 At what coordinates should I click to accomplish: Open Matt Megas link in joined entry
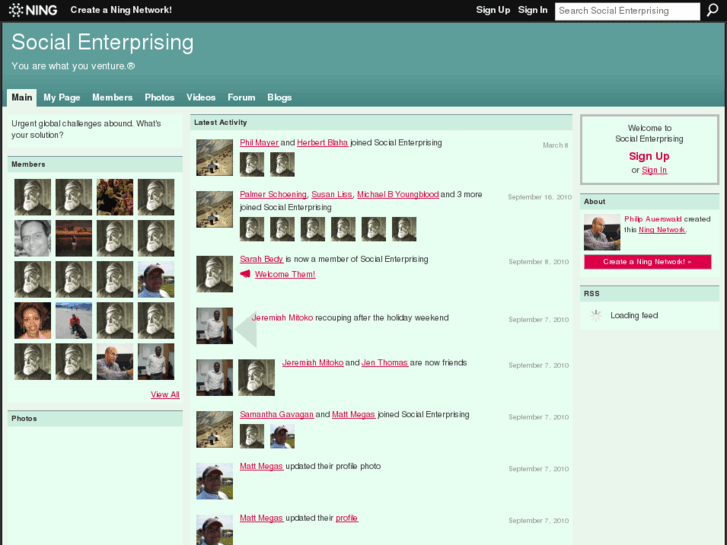tap(353, 414)
